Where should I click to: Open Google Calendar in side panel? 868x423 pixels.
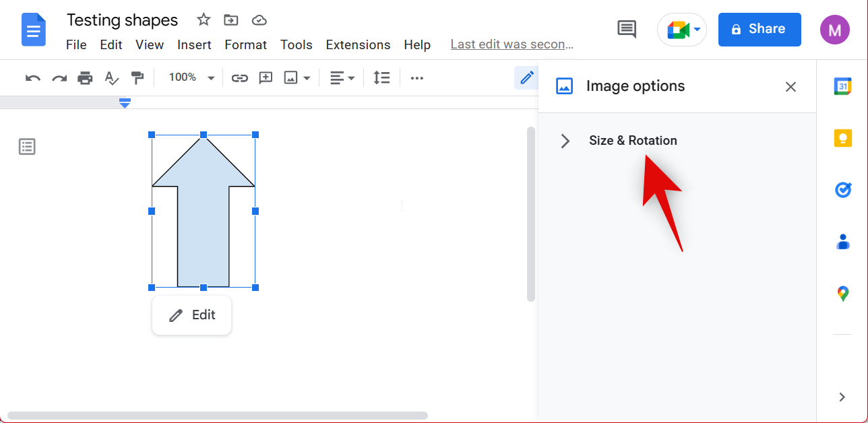point(842,86)
